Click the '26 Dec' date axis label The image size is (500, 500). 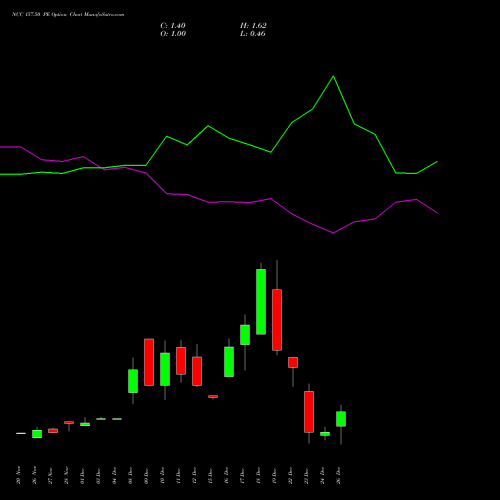(338, 476)
